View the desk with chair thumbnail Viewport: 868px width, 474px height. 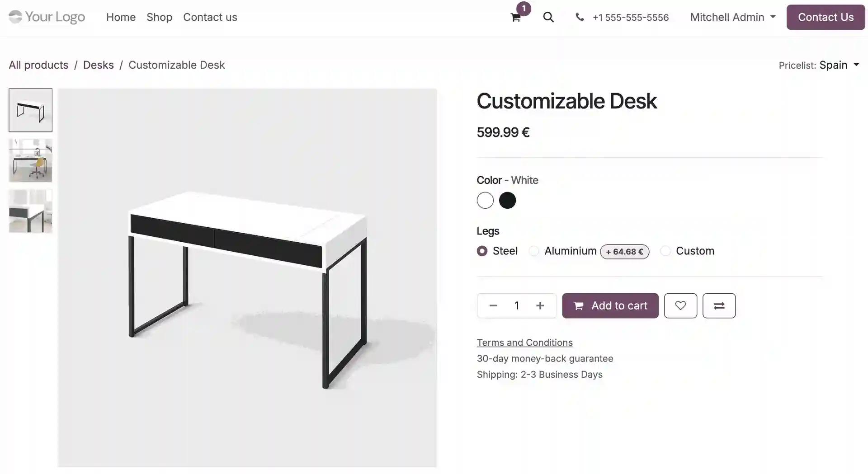click(x=30, y=160)
